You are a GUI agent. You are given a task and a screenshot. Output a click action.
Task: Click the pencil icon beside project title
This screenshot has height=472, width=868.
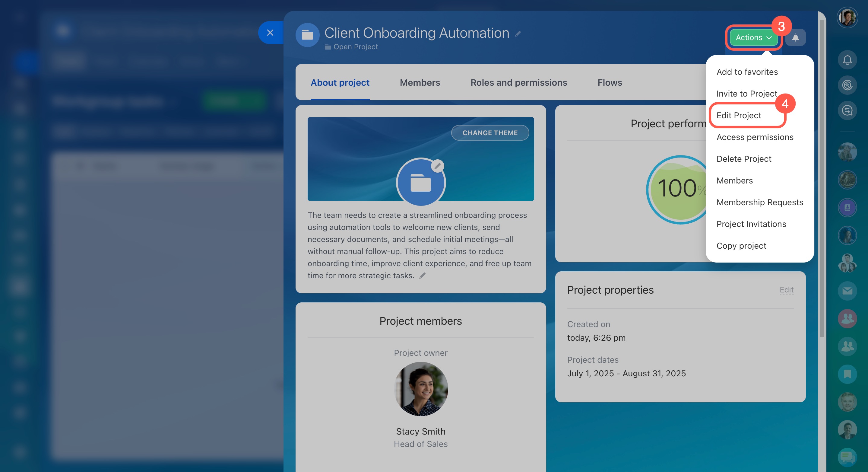point(518,34)
